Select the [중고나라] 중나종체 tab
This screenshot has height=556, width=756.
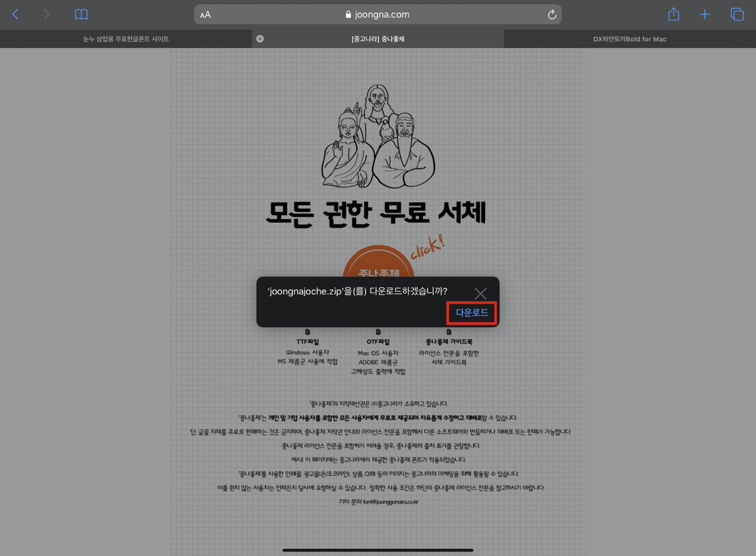coord(378,39)
